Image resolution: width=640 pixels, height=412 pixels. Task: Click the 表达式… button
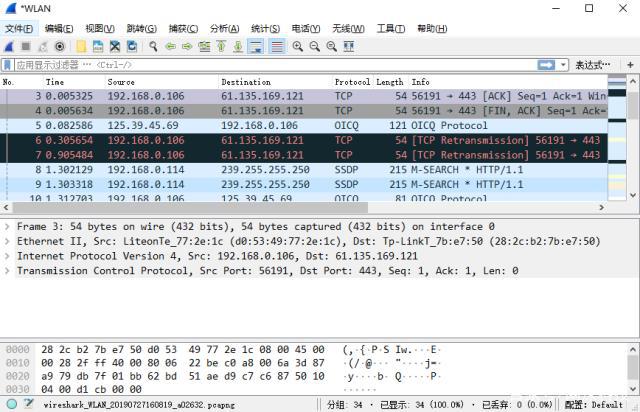click(x=591, y=64)
